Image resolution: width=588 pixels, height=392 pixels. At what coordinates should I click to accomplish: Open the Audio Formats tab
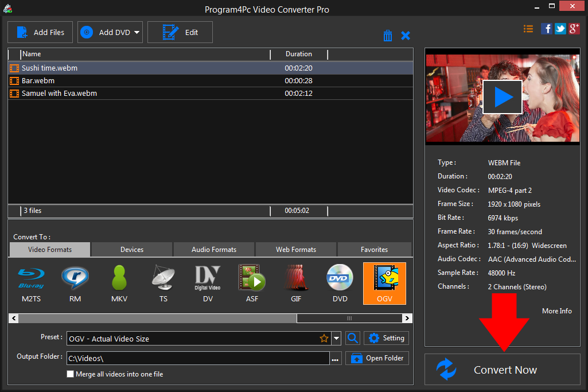pyautogui.click(x=213, y=249)
